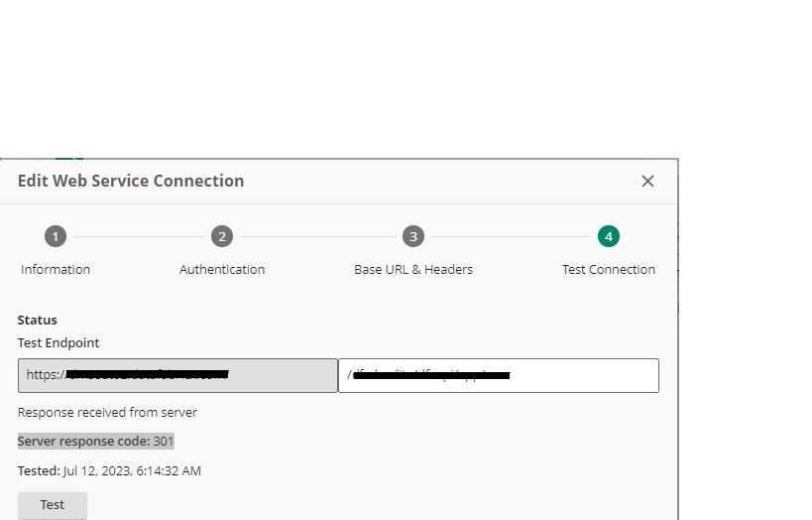Click the step 1 circle icon
812x520 pixels.
click(56, 236)
